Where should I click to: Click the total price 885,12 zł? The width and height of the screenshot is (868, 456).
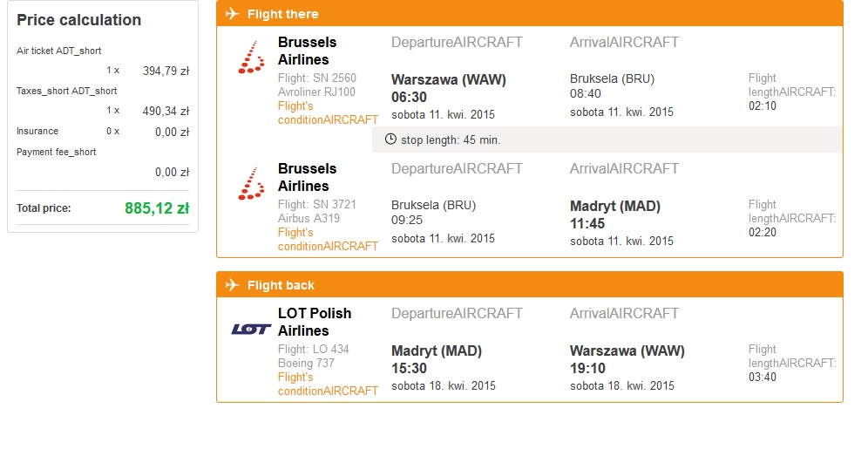point(157,208)
